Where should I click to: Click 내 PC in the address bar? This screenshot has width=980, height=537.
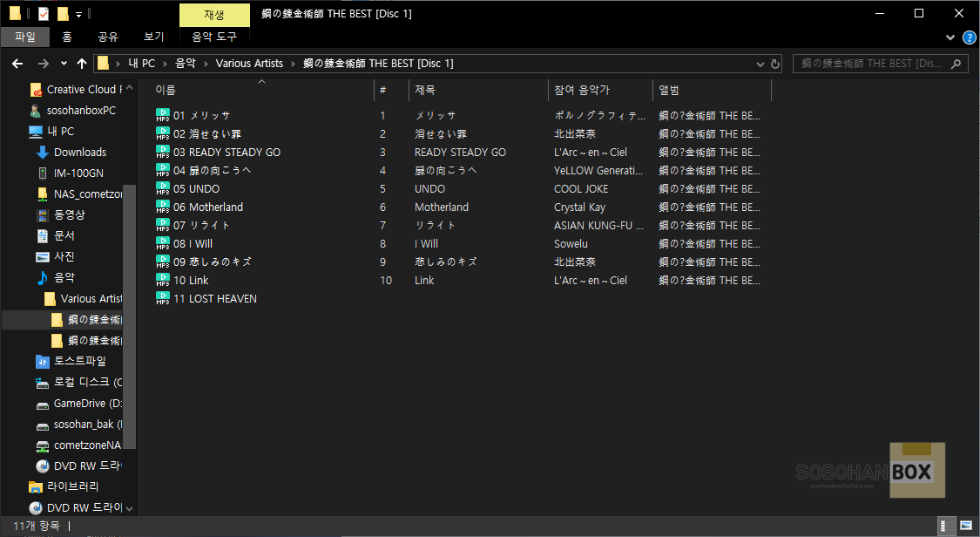141,63
